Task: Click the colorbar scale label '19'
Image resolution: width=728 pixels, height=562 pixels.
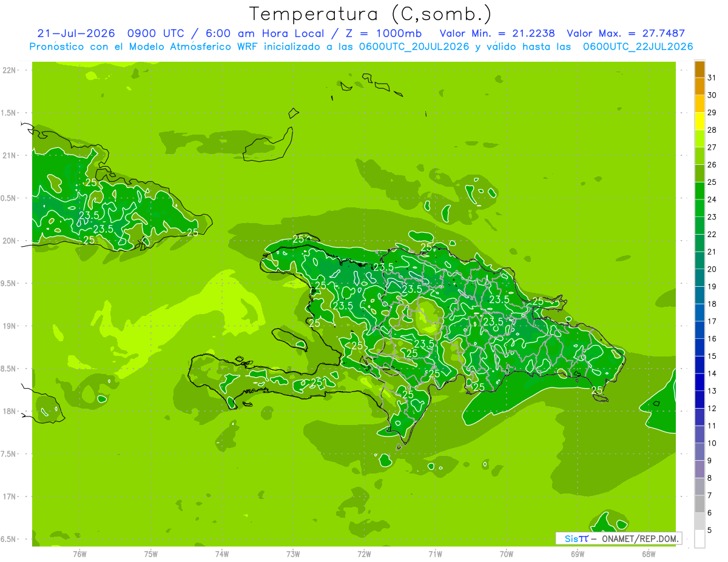Action: 712,287
